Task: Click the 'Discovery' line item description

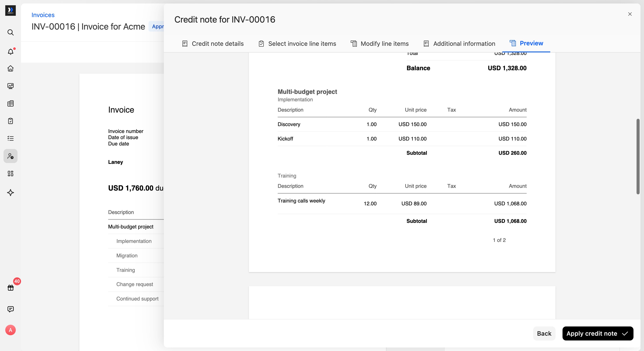Action: tap(289, 124)
